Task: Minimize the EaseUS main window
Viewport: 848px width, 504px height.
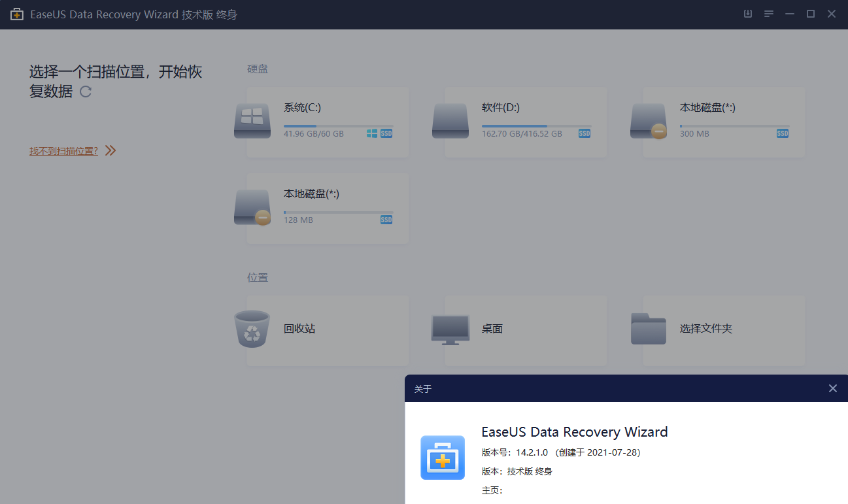Action: [790, 14]
